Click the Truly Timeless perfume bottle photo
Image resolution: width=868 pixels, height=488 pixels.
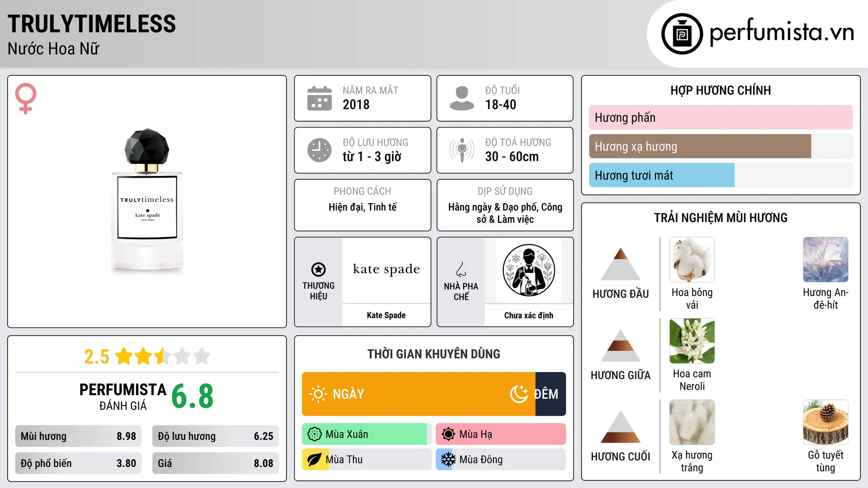click(147, 201)
